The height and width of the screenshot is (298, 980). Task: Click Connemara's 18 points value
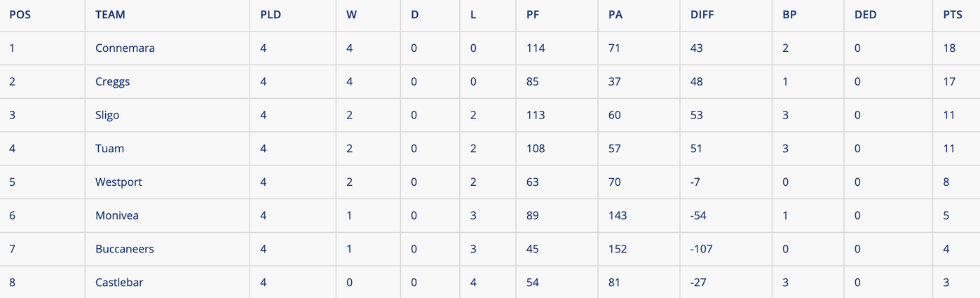click(949, 48)
